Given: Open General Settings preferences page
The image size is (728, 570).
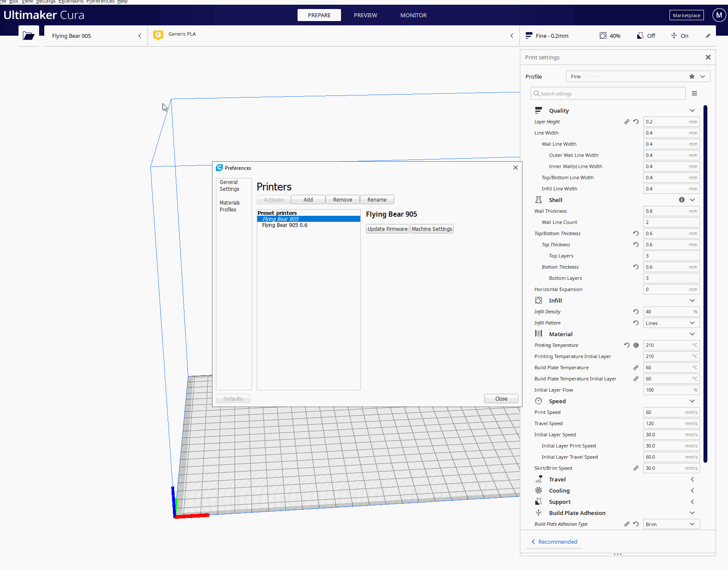Looking at the screenshot, I should 229,186.
